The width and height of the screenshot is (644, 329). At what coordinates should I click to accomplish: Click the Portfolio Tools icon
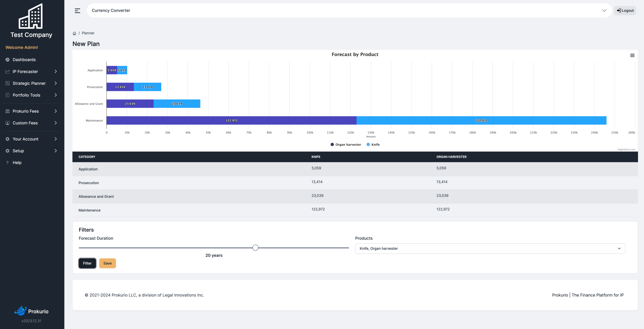(x=8, y=95)
